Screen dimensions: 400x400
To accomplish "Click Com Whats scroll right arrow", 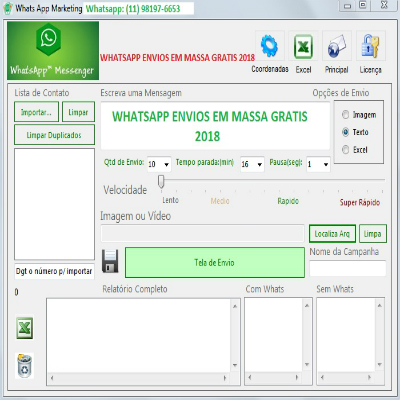I will point(297,377).
